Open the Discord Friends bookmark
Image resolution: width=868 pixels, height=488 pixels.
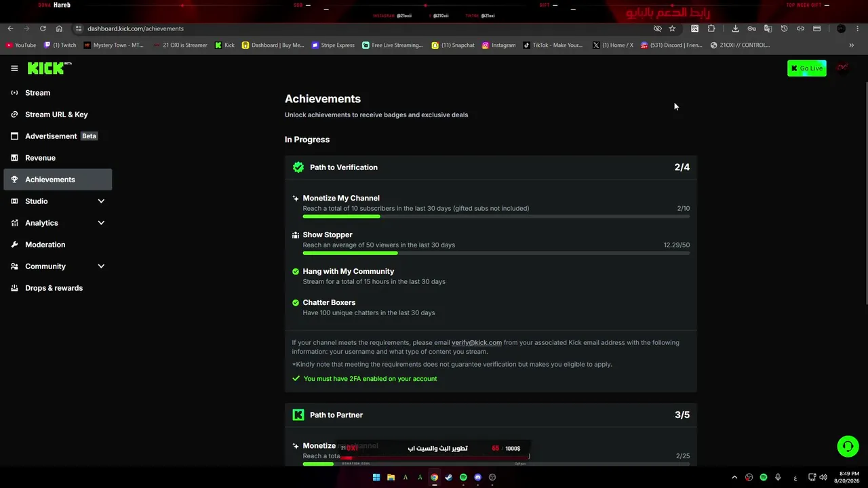[x=671, y=45]
